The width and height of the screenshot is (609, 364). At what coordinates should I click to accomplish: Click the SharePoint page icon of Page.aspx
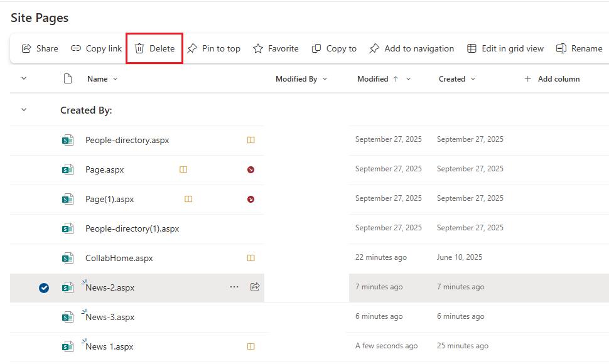[x=68, y=169]
